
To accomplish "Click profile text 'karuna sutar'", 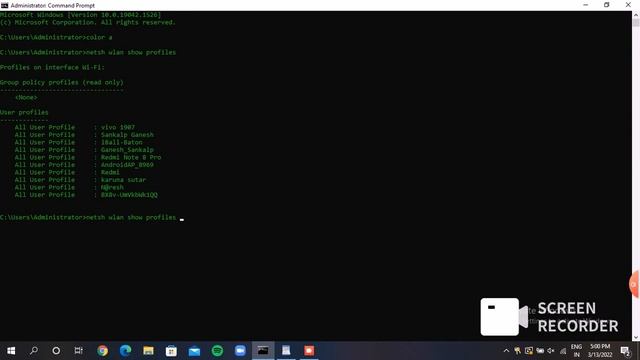I will (x=123, y=180).
